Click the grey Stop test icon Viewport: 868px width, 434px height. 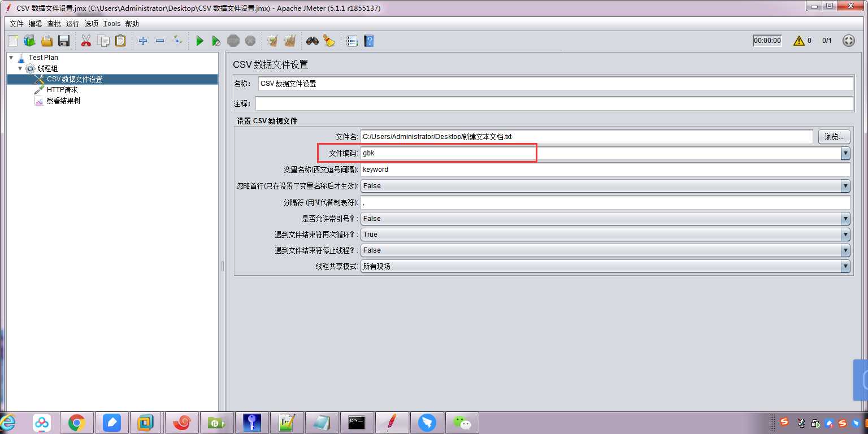pyautogui.click(x=233, y=41)
